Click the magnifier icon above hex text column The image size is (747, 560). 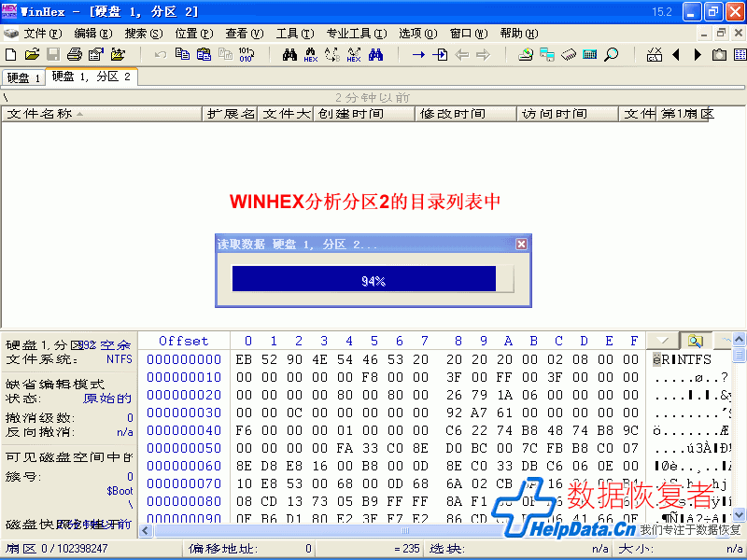(695, 341)
